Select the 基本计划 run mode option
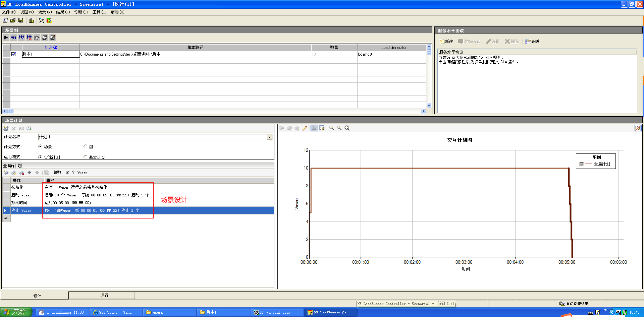644x317 pixels. point(86,157)
